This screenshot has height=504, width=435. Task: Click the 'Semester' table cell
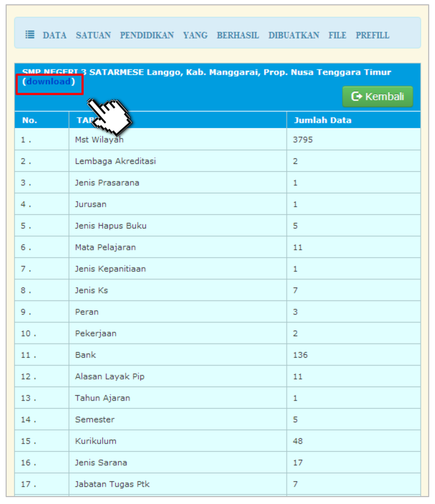tap(95, 420)
